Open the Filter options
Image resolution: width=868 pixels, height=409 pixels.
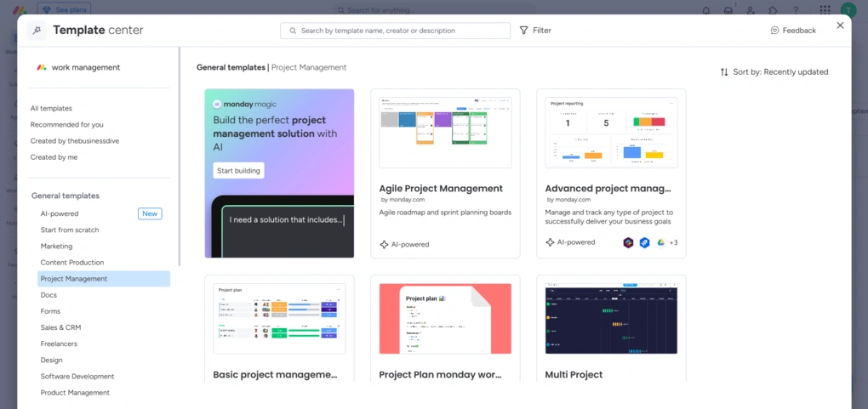pyautogui.click(x=535, y=31)
